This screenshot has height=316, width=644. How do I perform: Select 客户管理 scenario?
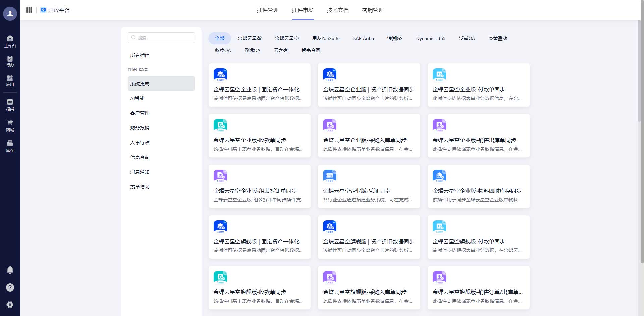click(161, 113)
